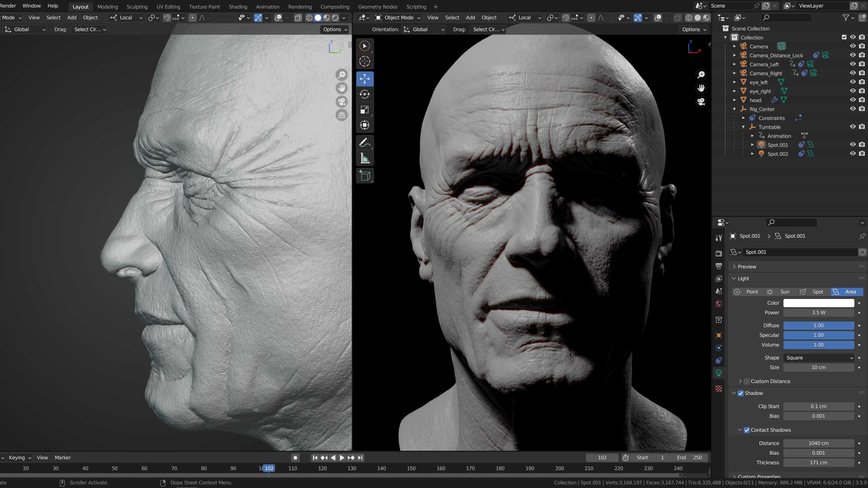Click the Diffuse value slider
This screenshot has height=488, width=868.
pyautogui.click(x=819, y=325)
